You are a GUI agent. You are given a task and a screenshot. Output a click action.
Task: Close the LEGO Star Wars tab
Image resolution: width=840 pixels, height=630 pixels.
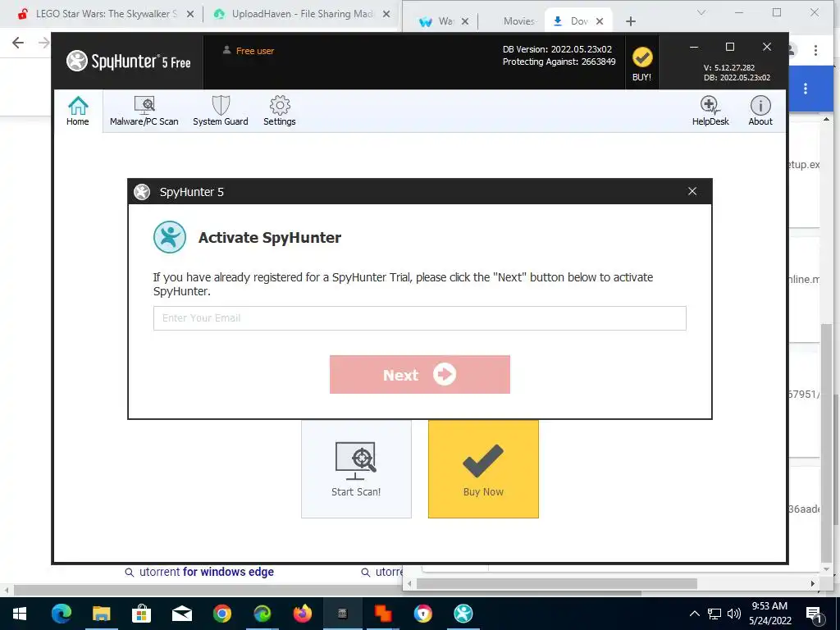point(190,15)
